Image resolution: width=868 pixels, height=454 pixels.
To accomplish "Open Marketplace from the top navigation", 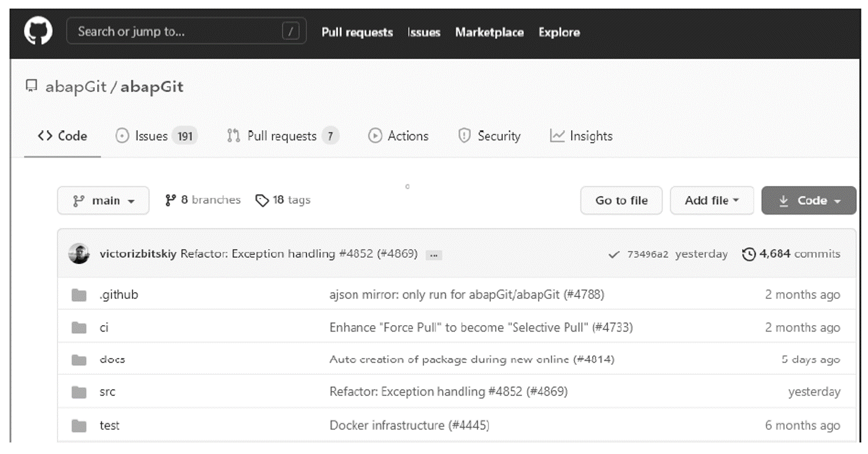I will [x=489, y=33].
